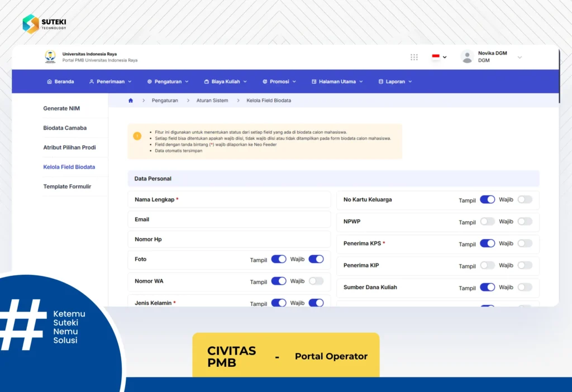Disable Tampil for No Kartu Keluarga

pos(487,199)
